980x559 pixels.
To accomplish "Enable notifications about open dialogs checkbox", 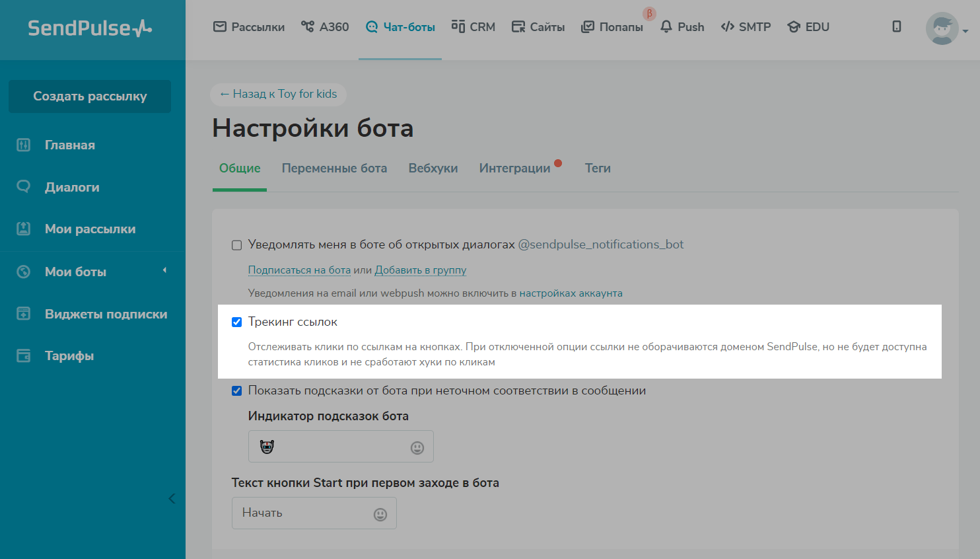I will [237, 245].
